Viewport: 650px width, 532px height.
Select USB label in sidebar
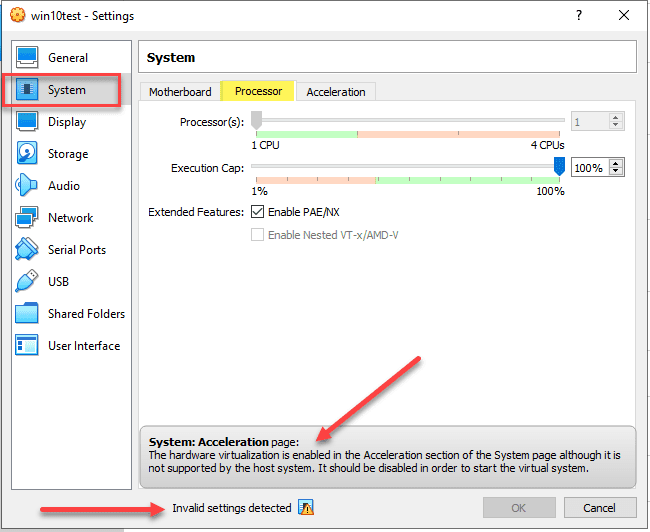pos(58,282)
